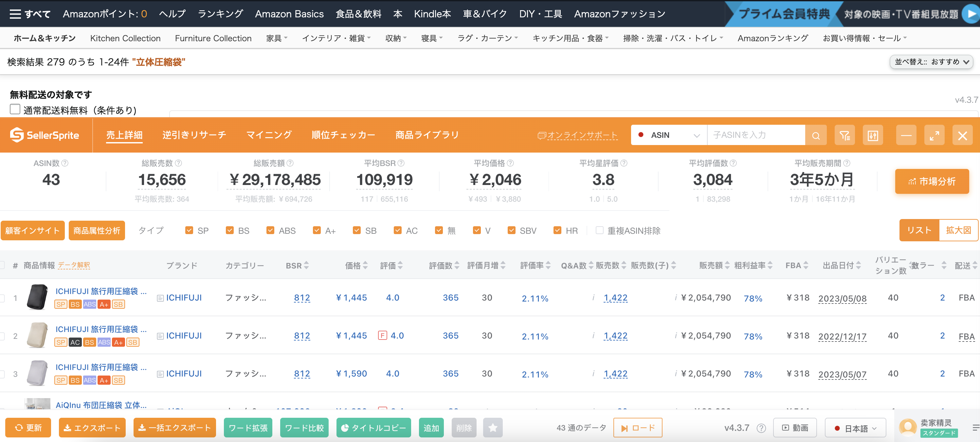Viewport: 980px width, 442px height.
Task: Sort table by 価格 column arrows
Action: (x=365, y=266)
